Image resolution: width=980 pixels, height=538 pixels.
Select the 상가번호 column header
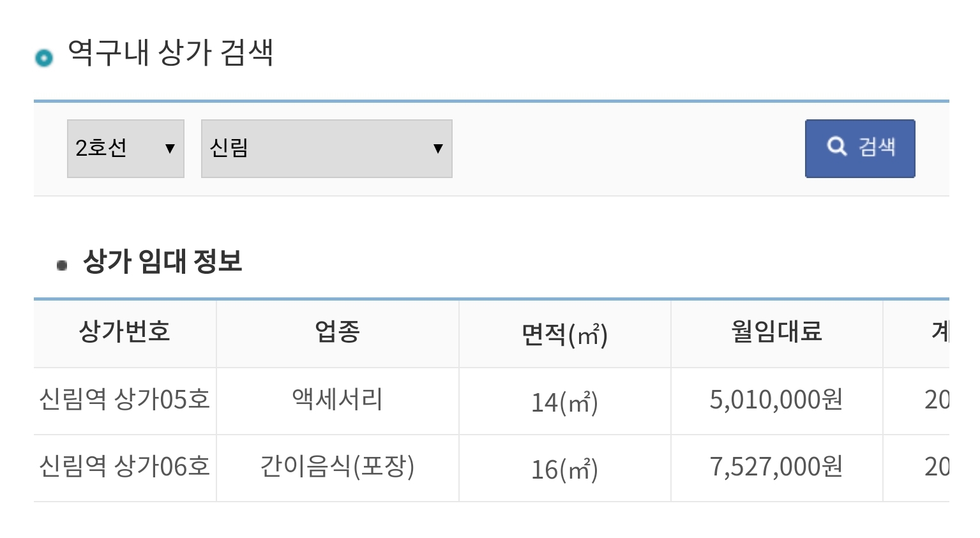coord(125,332)
